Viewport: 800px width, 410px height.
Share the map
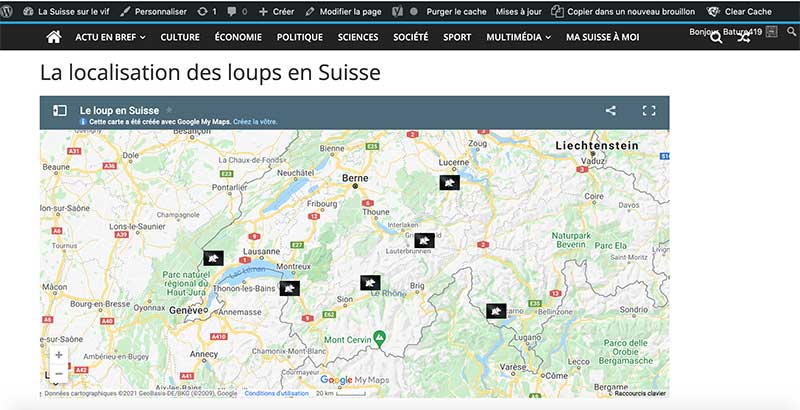point(611,111)
